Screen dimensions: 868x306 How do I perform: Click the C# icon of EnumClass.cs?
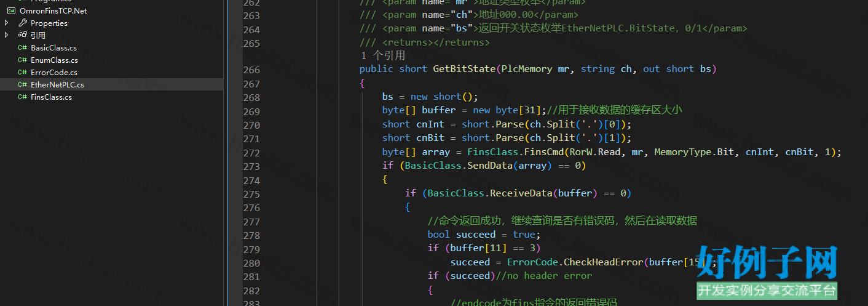point(22,60)
